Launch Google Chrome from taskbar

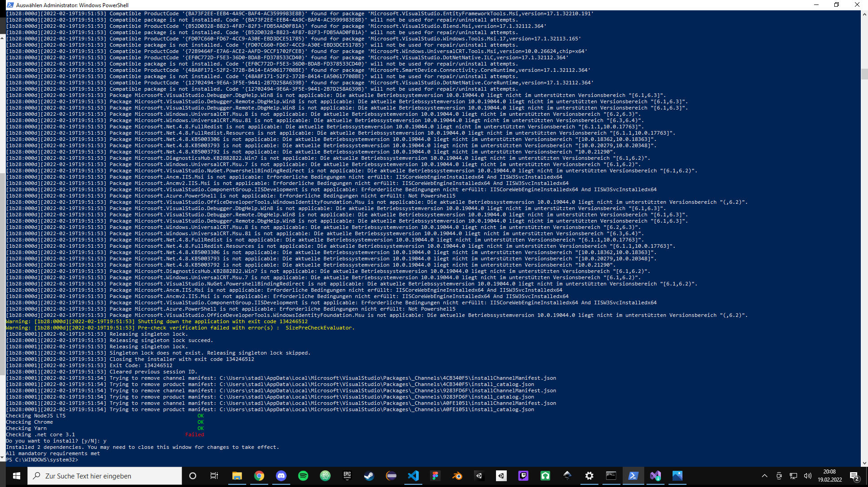pos(259,476)
